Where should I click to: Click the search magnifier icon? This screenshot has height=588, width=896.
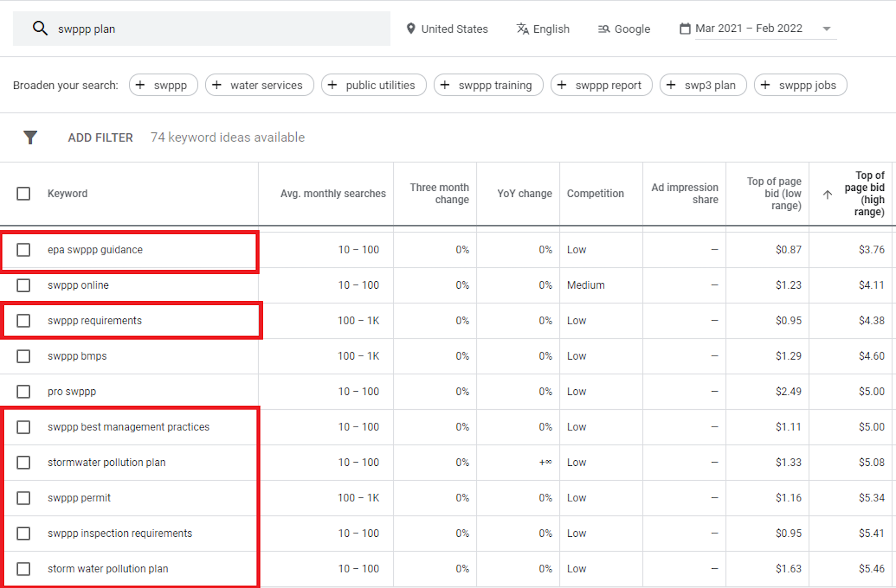41,28
